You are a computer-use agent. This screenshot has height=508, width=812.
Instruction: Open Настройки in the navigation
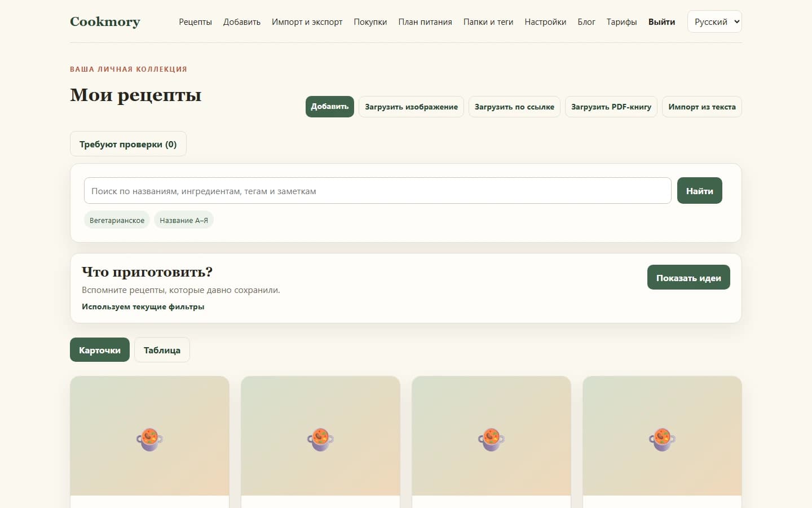click(x=545, y=22)
